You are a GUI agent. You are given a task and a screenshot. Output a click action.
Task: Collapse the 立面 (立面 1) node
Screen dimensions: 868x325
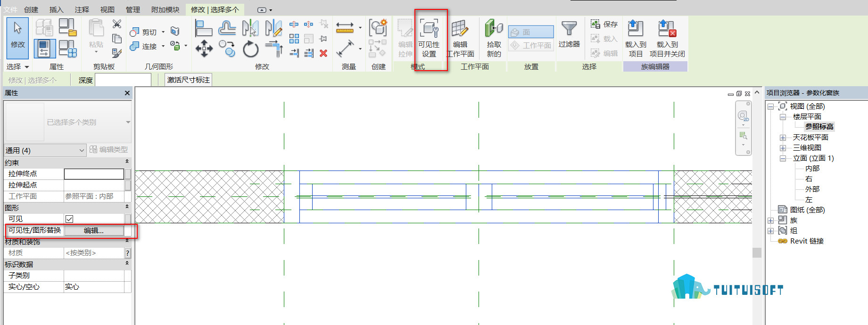point(783,158)
